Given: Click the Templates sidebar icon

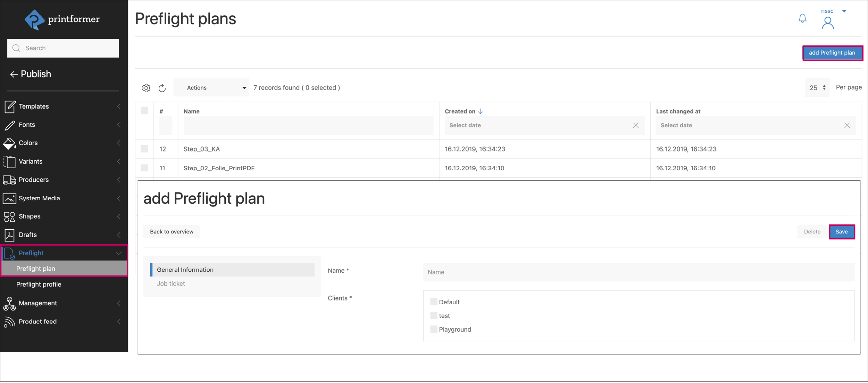Looking at the screenshot, I should [10, 107].
